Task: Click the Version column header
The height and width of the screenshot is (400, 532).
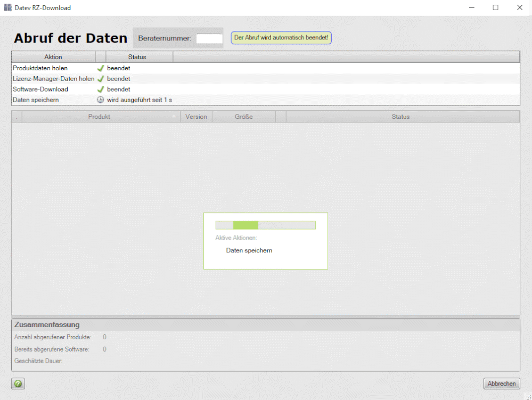Action: (196, 117)
